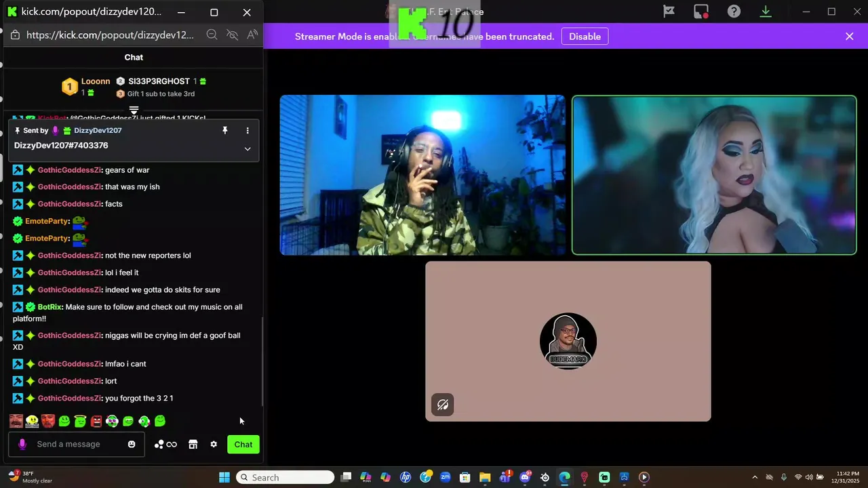Open the channel shop storefront icon
The width and height of the screenshot is (868, 488).
point(193,445)
